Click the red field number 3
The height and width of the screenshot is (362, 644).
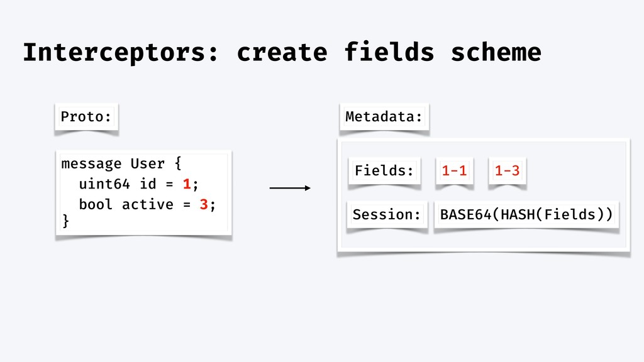point(204,204)
